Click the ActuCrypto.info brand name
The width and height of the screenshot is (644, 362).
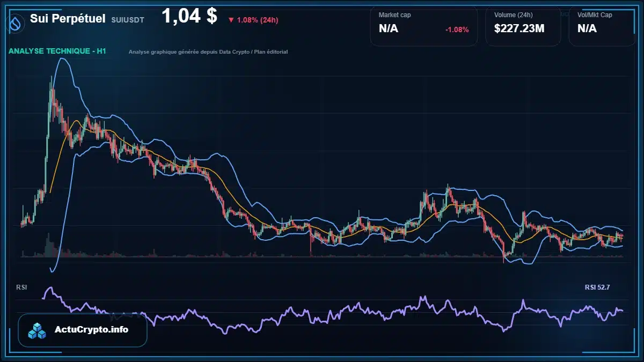point(92,330)
